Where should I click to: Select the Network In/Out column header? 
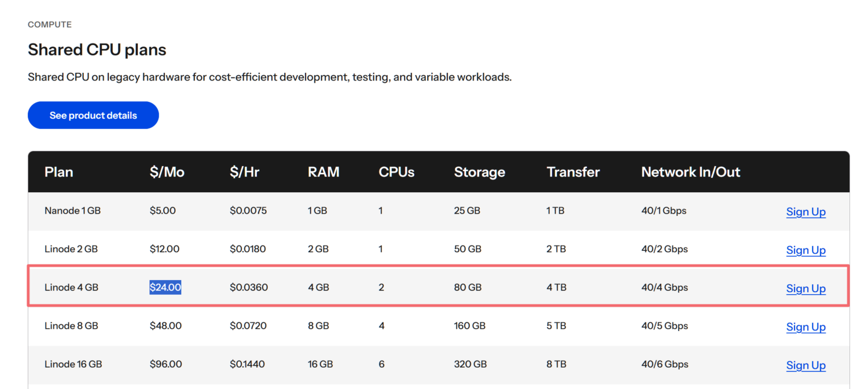coord(691,172)
